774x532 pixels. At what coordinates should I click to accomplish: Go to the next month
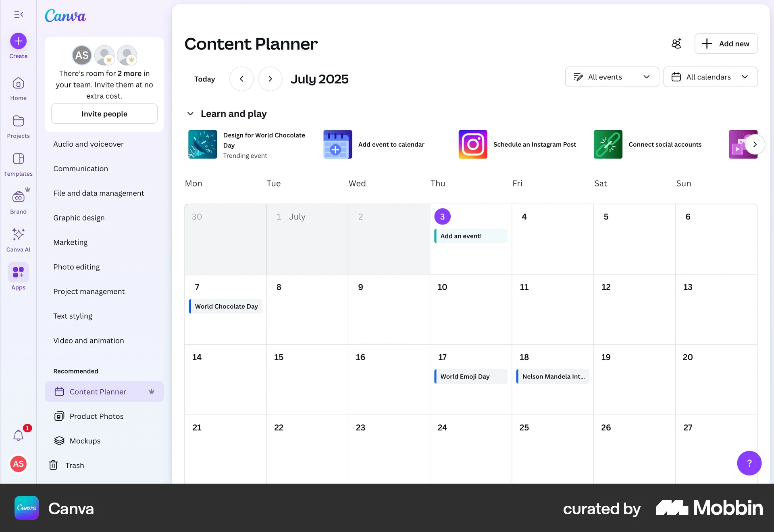(x=270, y=79)
